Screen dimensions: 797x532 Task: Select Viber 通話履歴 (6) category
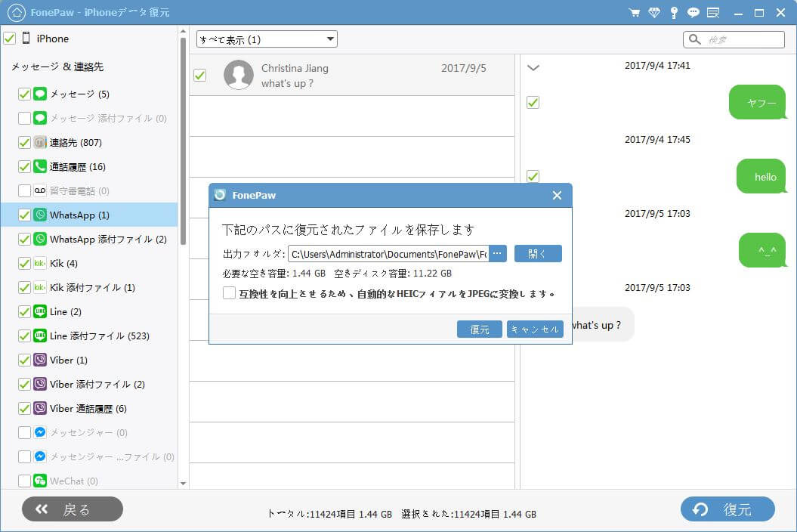click(x=89, y=408)
